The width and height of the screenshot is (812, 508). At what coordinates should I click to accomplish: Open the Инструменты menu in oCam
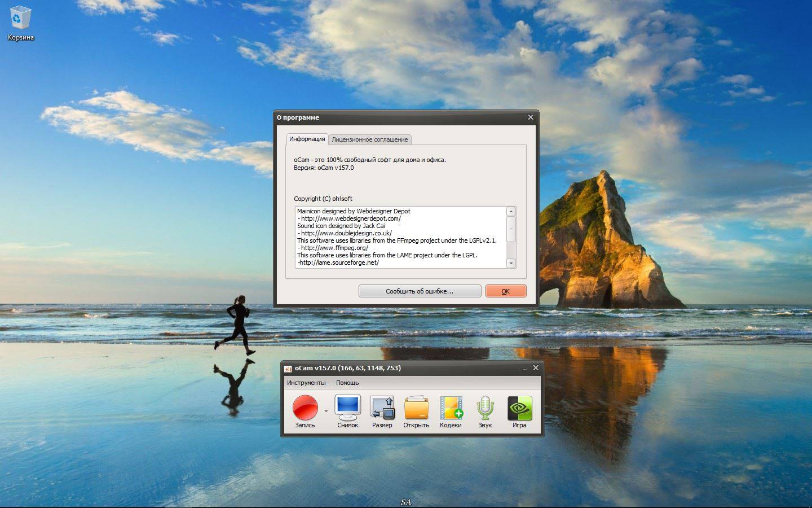click(x=306, y=383)
